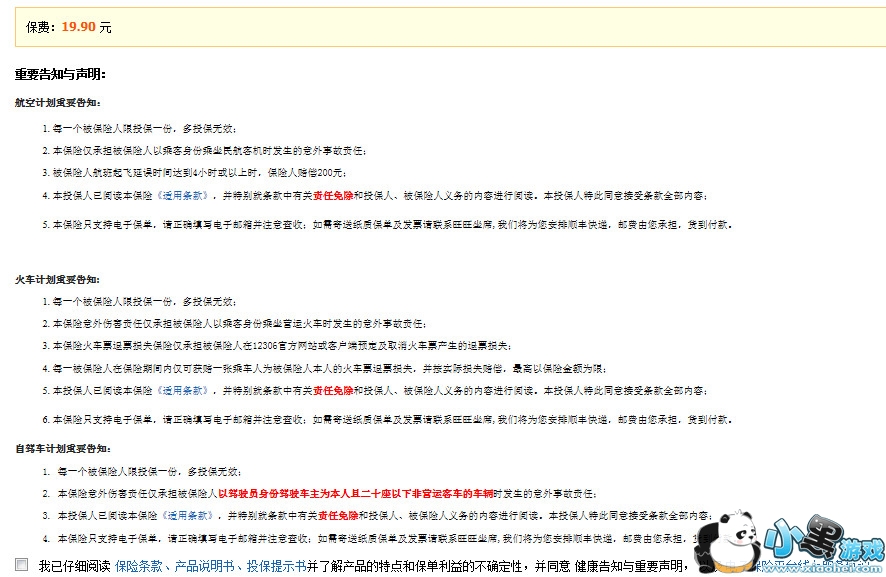
Task: Open the 产品说明书 link
Action: pyautogui.click(x=204, y=566)
